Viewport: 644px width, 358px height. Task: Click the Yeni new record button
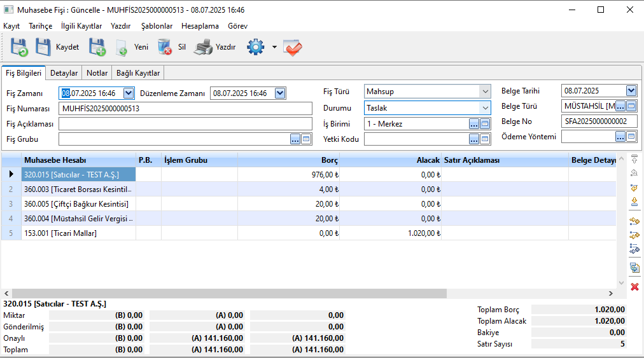141,47
